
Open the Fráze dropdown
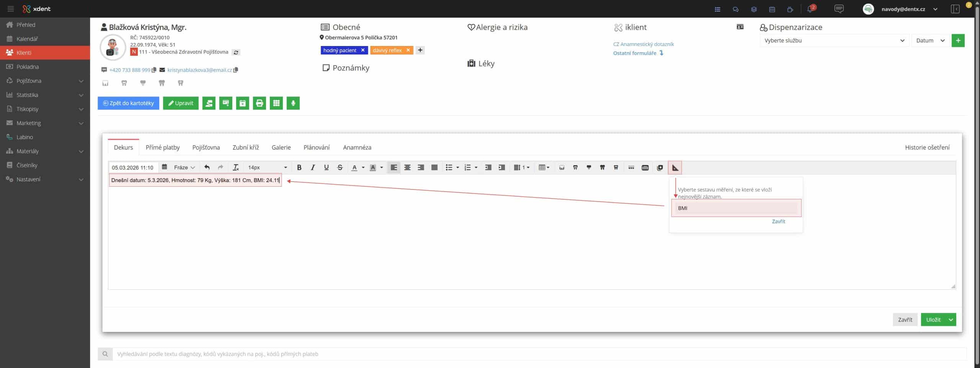(184, 168)
